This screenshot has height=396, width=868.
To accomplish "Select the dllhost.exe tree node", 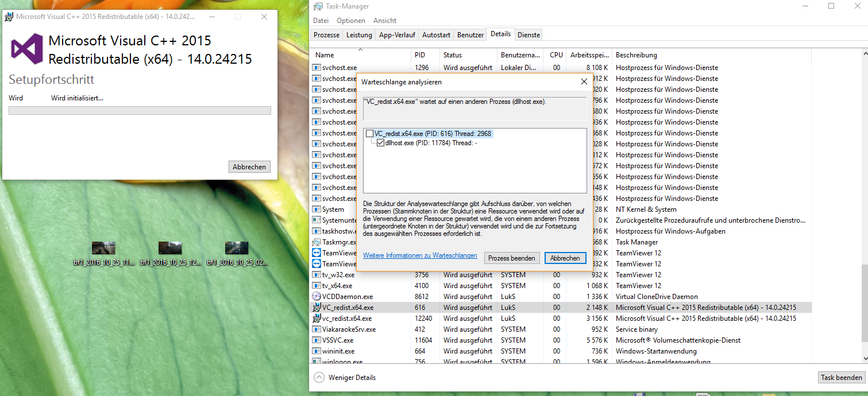I will coord(431,143).
